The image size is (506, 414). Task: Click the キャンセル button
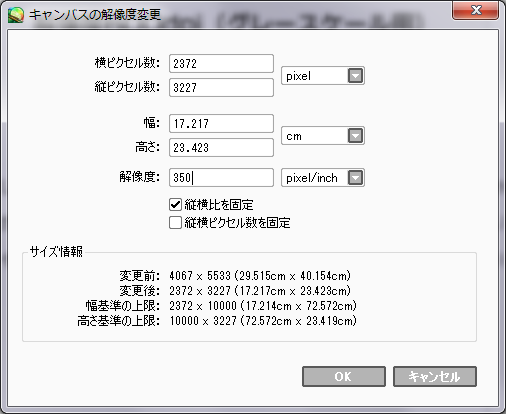click(435, 377)
